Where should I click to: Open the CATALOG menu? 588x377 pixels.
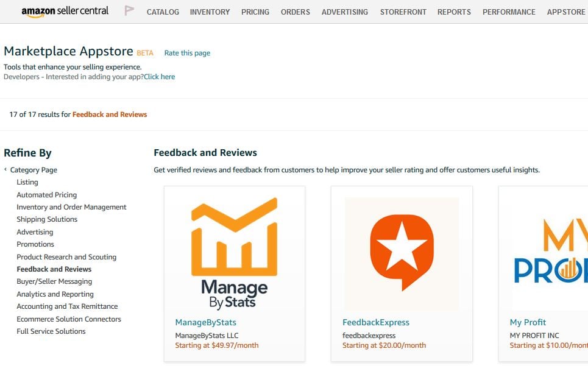tap(163, 12)
